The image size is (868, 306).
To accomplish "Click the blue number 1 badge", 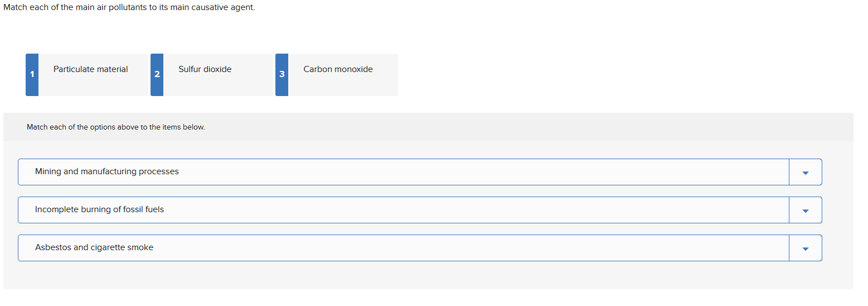I will 32,74.
